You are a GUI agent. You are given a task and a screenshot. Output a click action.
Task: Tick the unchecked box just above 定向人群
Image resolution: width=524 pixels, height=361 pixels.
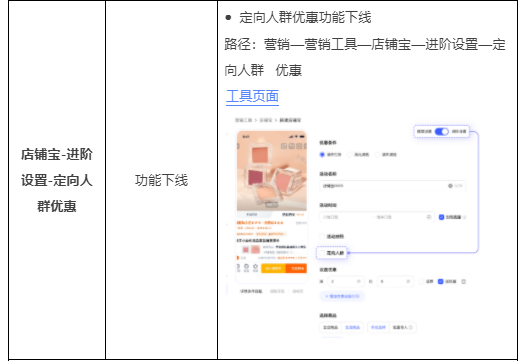pos(322,236)
